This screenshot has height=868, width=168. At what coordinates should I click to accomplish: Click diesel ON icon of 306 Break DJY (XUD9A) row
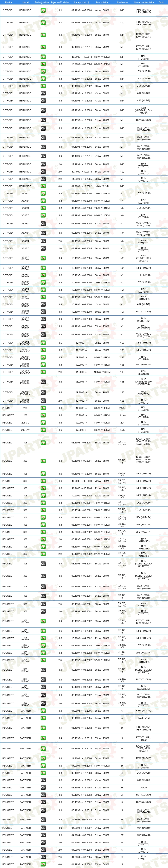click(43, 679)
